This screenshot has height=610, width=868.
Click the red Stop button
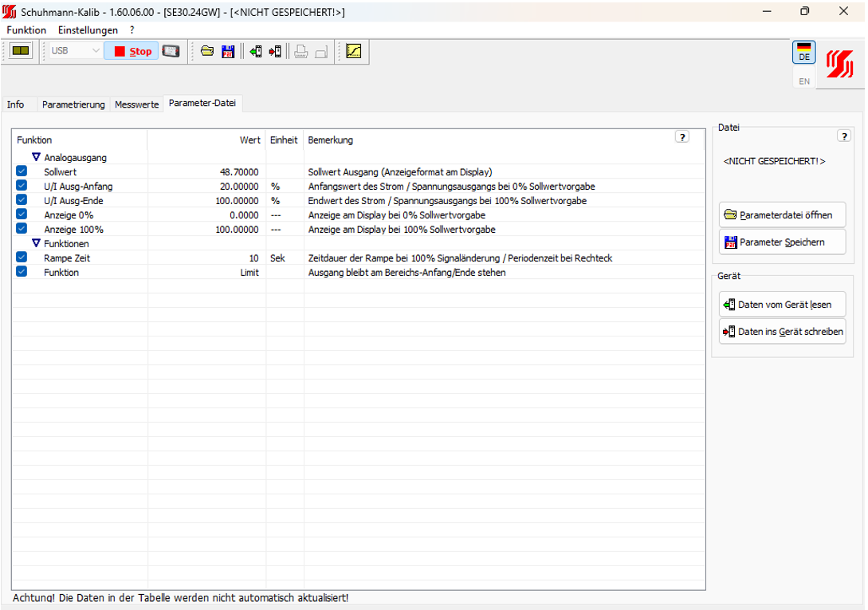click(132, 52)
